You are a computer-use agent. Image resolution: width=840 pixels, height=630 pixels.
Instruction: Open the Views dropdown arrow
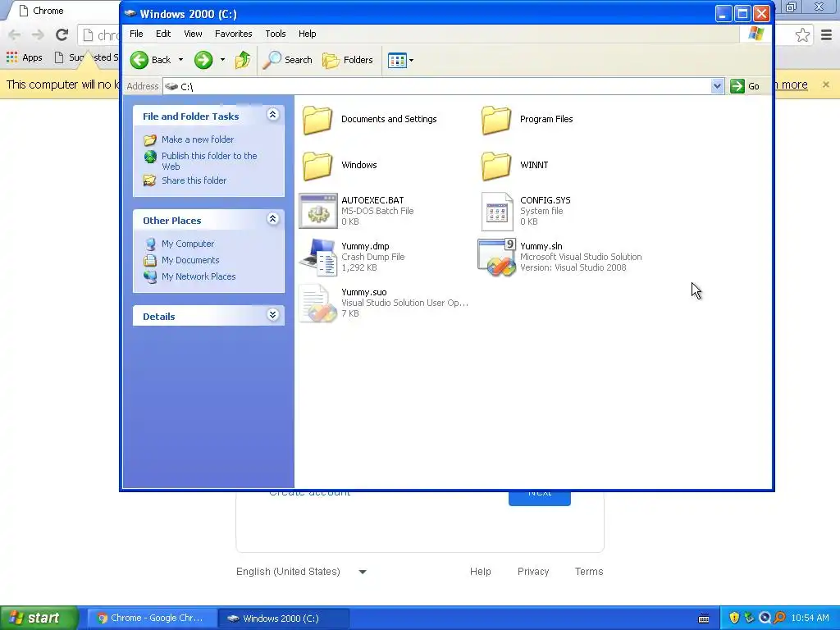point(412,60)
